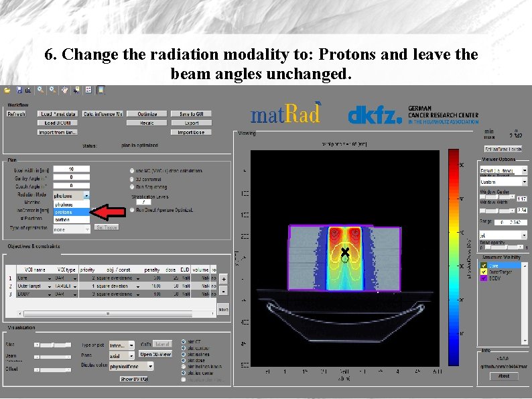Toggle the use MC dose calculation radio
The width and height of the screenshot is (532, 399).
(132, 170)
